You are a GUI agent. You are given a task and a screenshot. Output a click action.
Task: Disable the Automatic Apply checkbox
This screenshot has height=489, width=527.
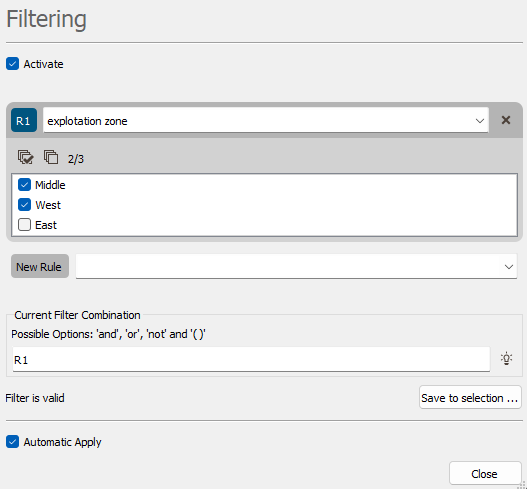point(12,442)
